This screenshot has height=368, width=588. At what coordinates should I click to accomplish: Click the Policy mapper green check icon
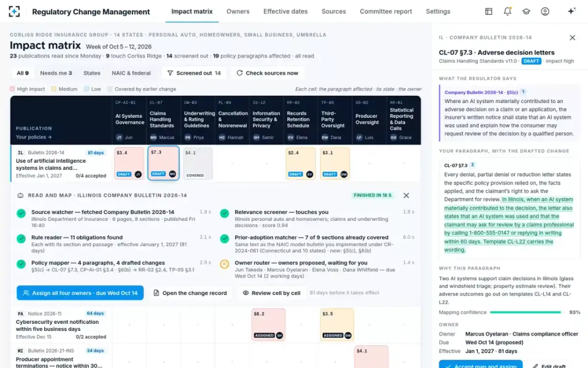point(21,264)
